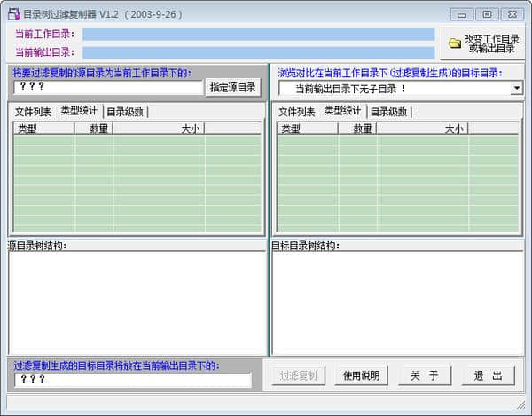Click the source directory input field
Screen dimensions: 532x416
coord(108,87)
